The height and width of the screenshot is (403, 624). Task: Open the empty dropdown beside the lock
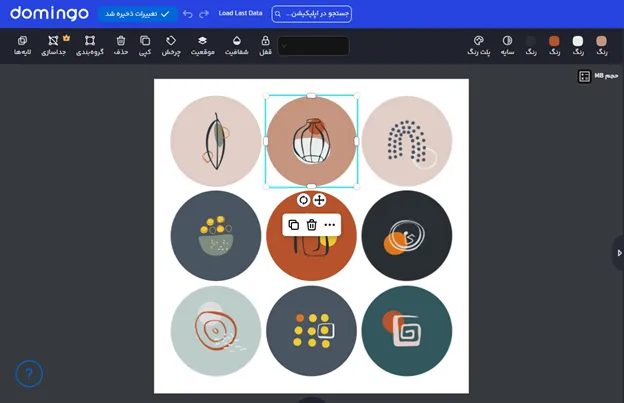[313, 46]
